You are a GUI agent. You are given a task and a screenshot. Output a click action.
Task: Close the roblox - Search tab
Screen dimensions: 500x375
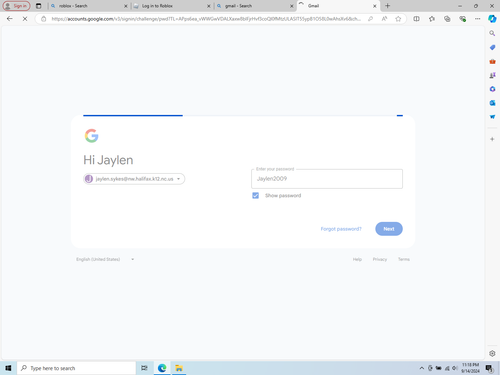coord(126,6)
